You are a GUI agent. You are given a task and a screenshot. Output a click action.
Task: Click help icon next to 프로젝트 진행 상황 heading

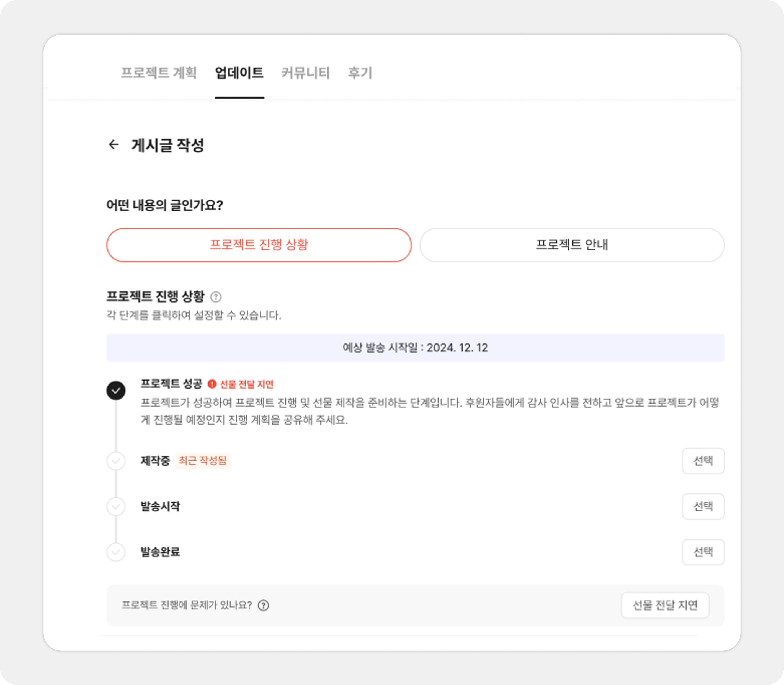pyautogui.click(x=216, y=297)
